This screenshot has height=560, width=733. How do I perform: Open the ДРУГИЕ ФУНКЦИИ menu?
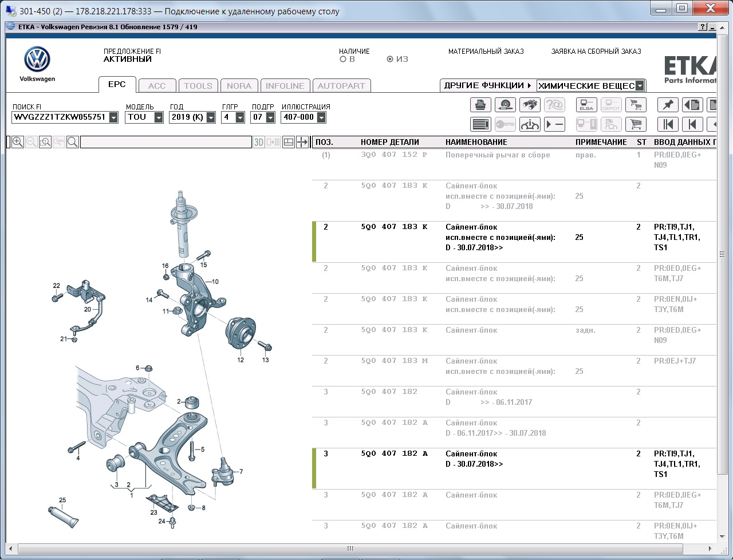[487, 85]
